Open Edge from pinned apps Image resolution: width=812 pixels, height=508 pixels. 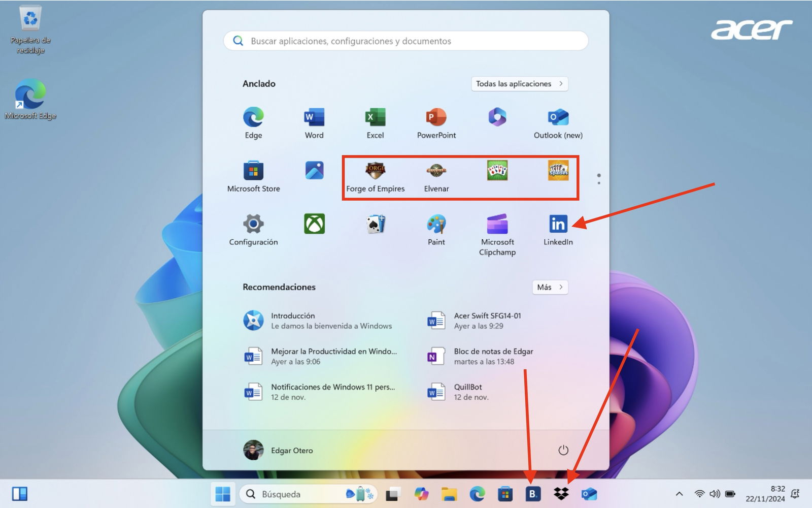pyautogui.click(x=253, y=123)
